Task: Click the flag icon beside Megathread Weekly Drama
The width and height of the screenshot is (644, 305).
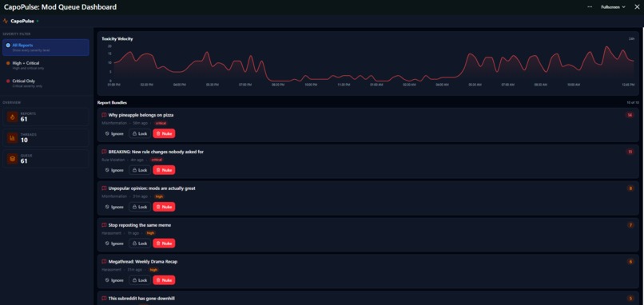Action: pyautogui.click(x=104, y=262)
